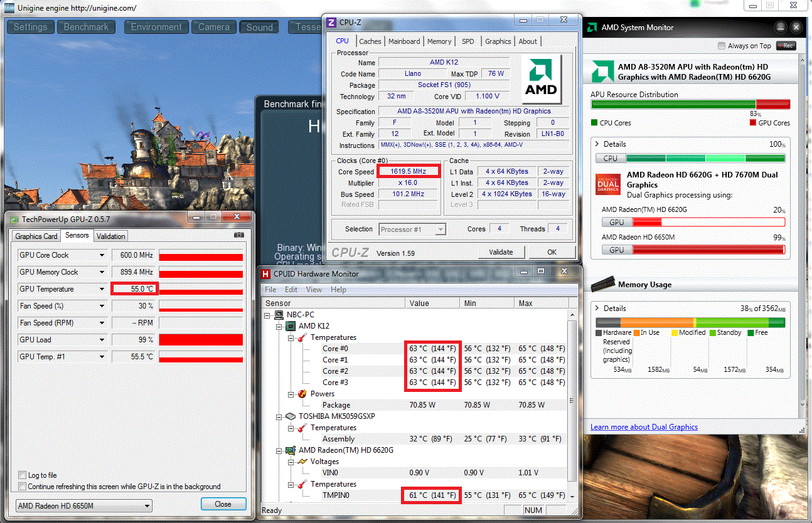Click thermometer icon of AMD K12 Temperatures
The width and height of the screenshot is (812, 523).
coord(303,337)
